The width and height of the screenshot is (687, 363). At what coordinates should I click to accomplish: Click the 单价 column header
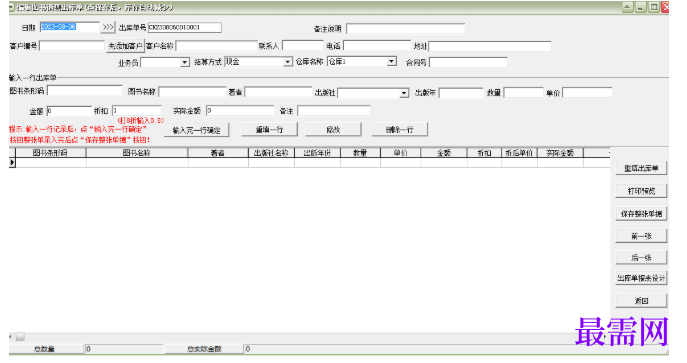[400, 153]
